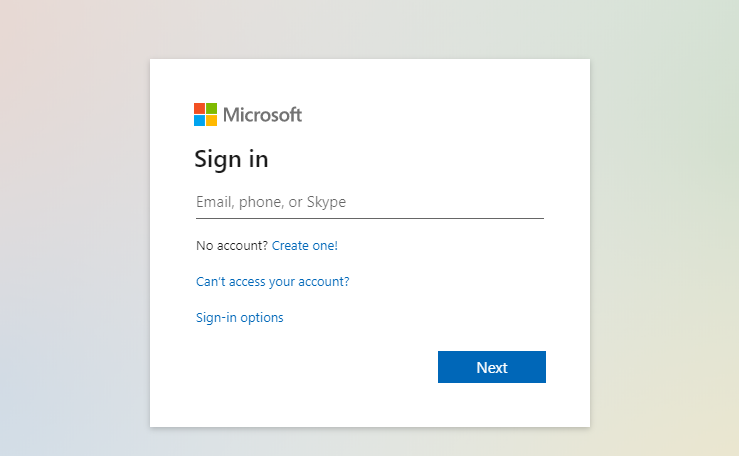Open the "Create one!" link
Screen dimensions: 739x456
305,245
